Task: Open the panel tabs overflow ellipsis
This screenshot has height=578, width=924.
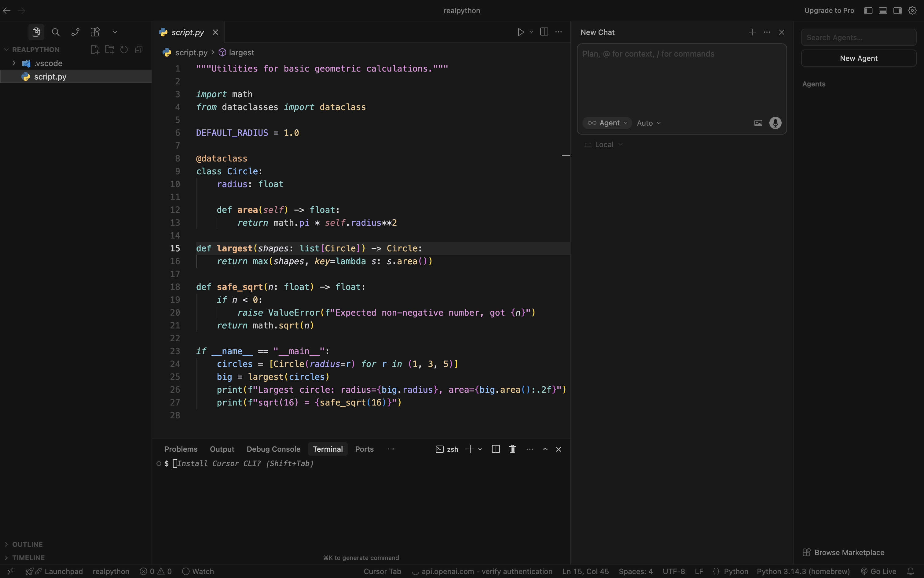Action: 391,449
